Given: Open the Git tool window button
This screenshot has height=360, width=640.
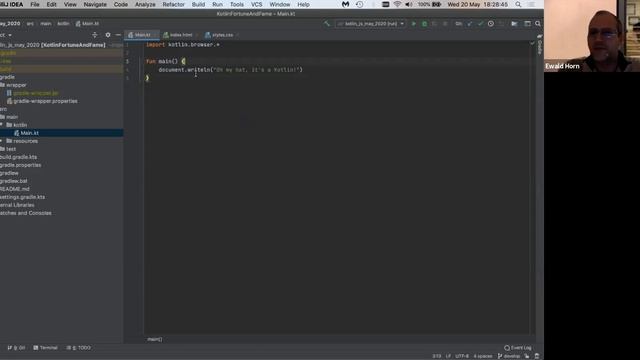Looking at the screenshot, I should pyautogui.click(x=16, y=348).
